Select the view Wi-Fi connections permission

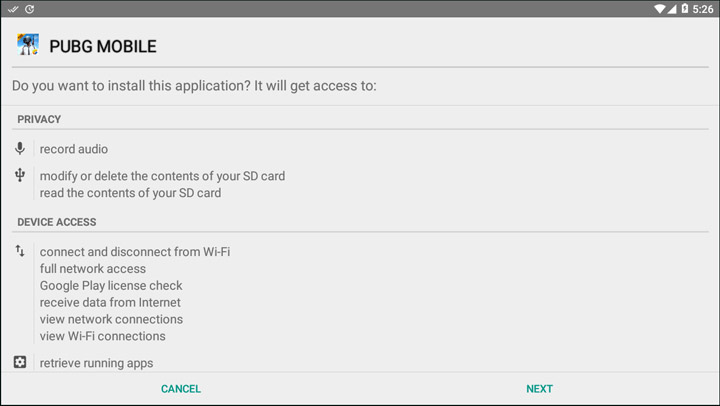tap(102, 336)
